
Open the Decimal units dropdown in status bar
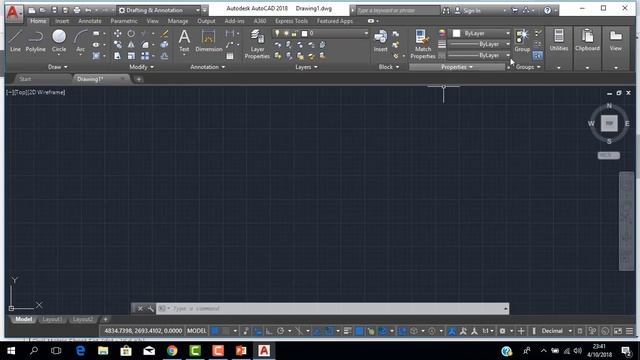coord(556,331)
